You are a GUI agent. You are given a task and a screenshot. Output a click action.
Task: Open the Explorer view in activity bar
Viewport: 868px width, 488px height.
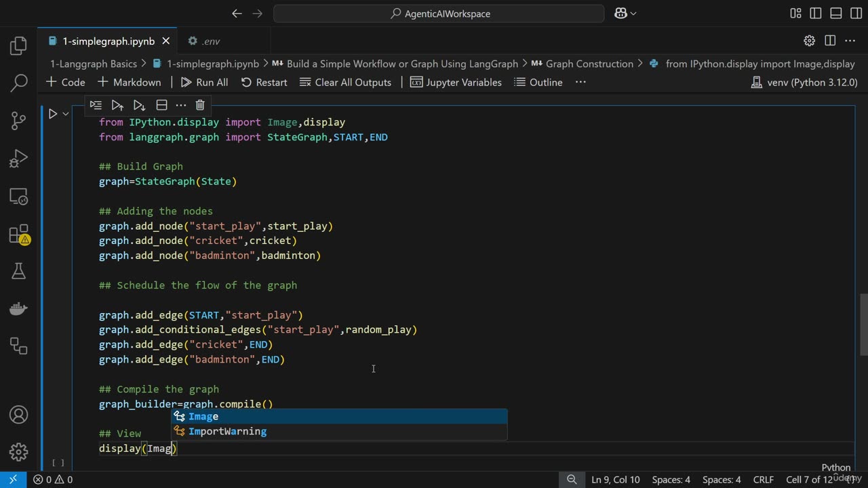point(18,46)
